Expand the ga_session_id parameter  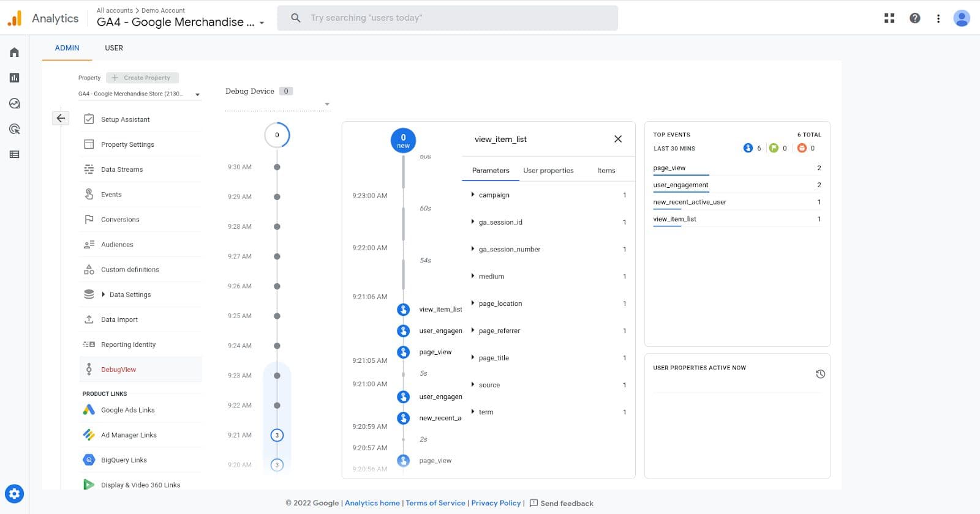pos(472,222)
